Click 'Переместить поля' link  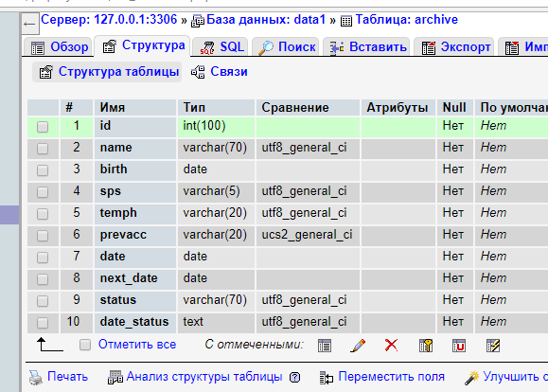382,377
